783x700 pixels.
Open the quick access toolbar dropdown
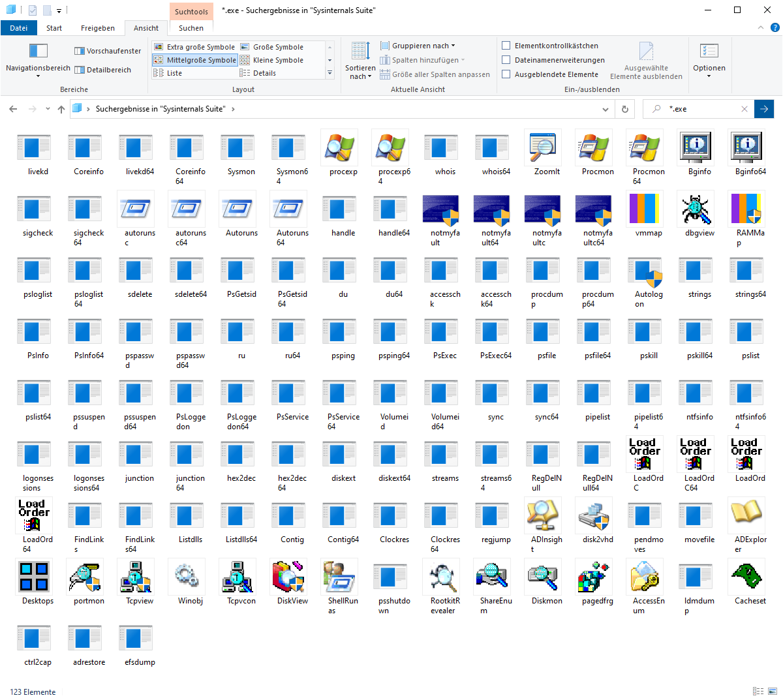point(59,10)
